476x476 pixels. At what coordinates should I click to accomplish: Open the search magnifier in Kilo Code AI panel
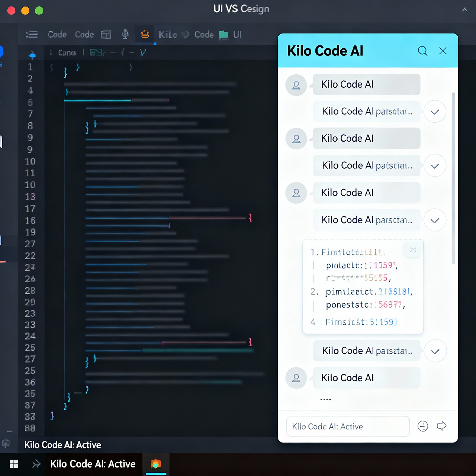click(422, 51)
